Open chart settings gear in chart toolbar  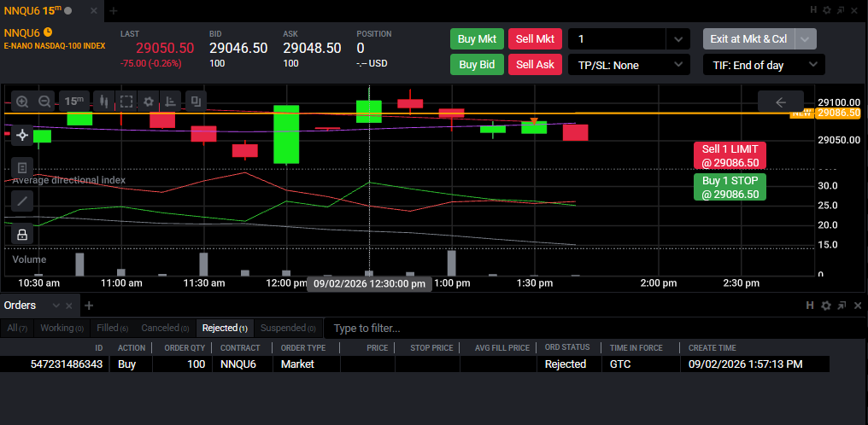pos(149,102)
